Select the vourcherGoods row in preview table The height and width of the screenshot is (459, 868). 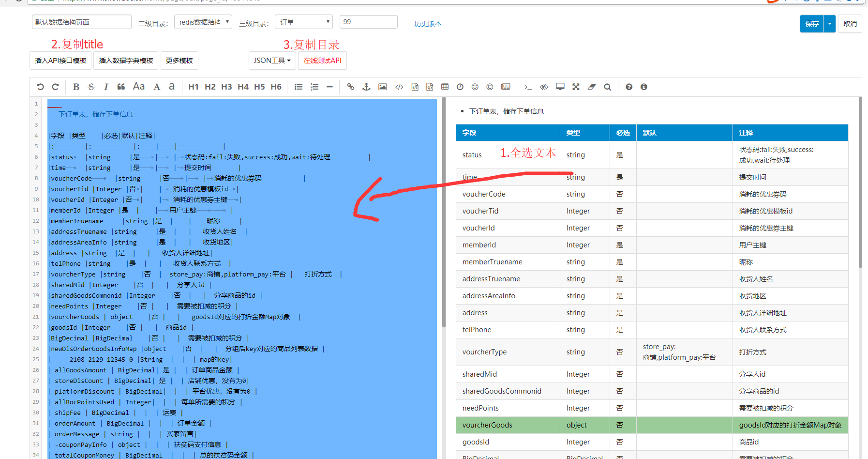[652, 425]
